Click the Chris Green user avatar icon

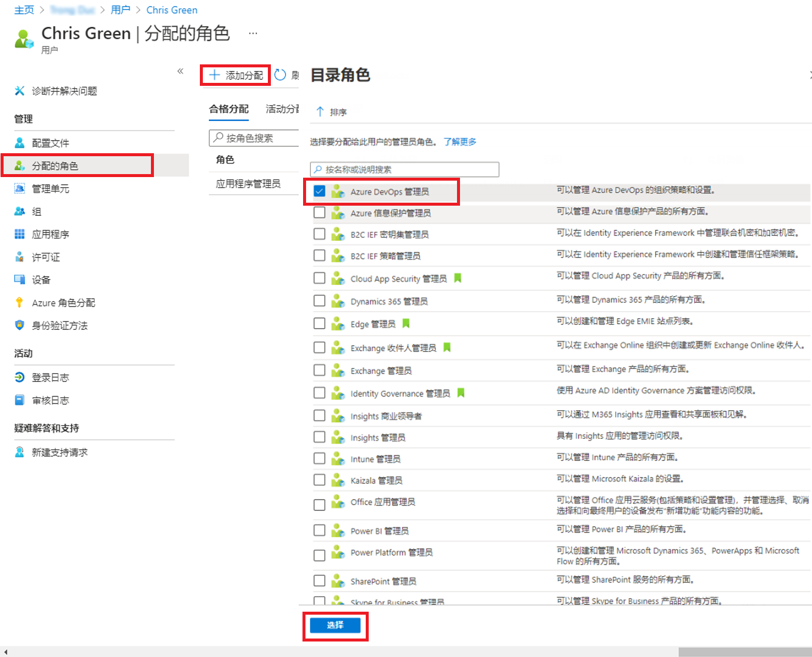click(x=24, y=39)
